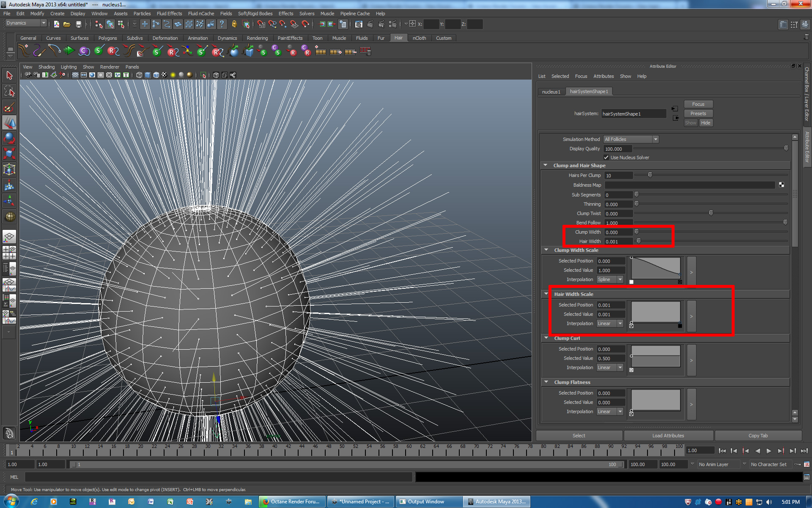Viewport: 812px width, 508px height.
Task: Click the Baldness Map checker texture button
Action: click(x=781, y=185)
